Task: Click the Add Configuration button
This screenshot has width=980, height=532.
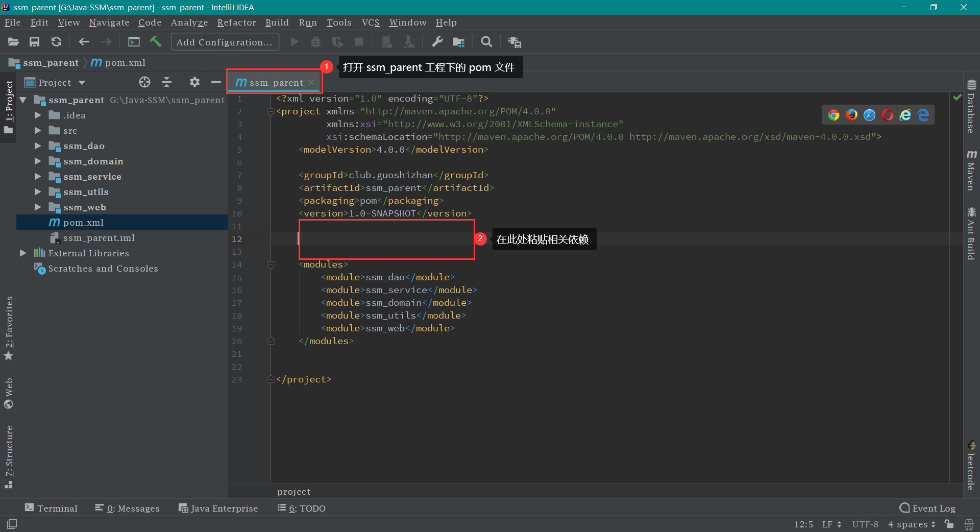Action: pos(225,42)
